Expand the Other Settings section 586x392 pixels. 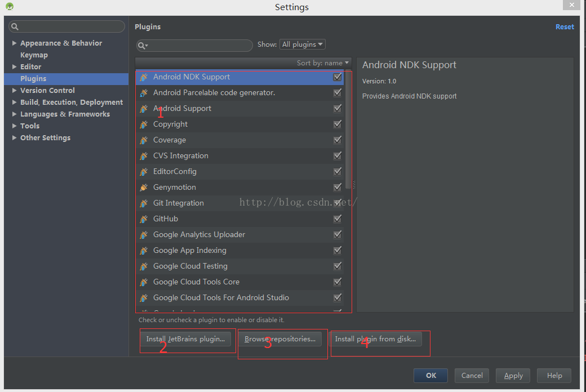14,137
